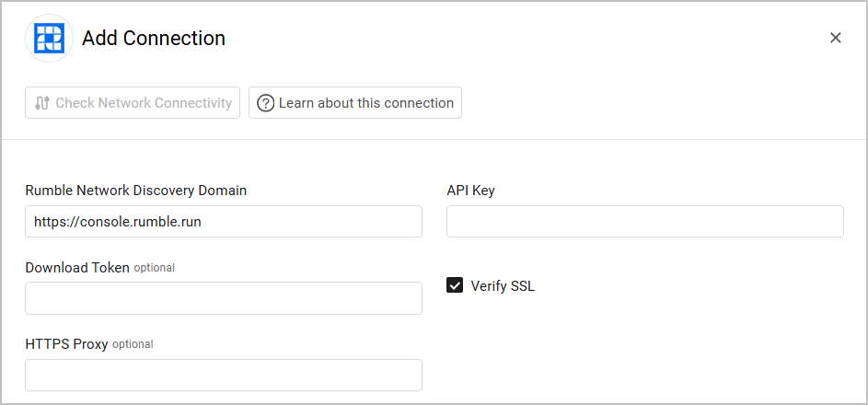Click the question mark help icon

tap(266, 103)
